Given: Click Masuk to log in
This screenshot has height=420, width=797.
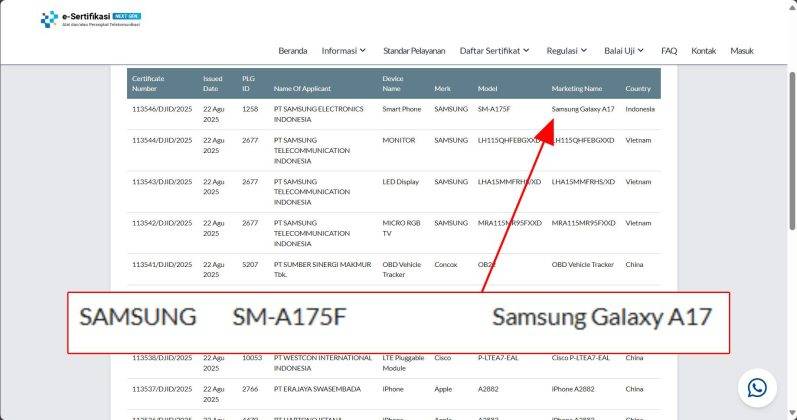Looking at the screenshot, I should 741,51.
